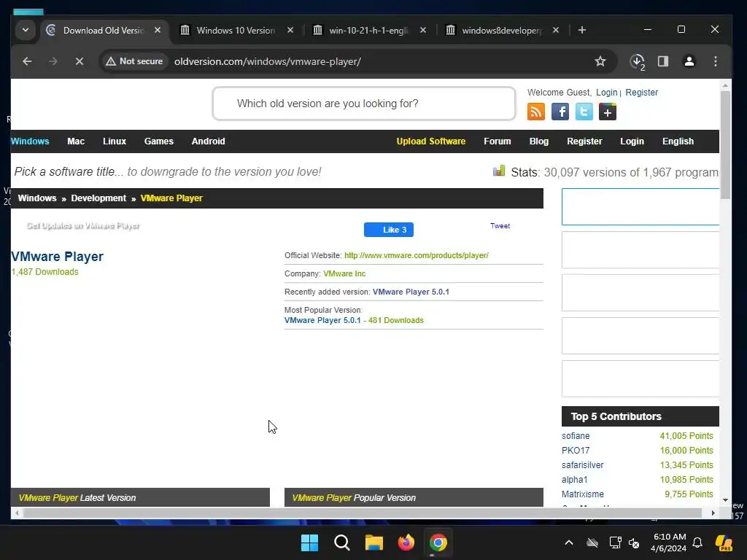747x560 pixels.
Task: Show hidden system tray icons
Action: (x=569, y=542)
